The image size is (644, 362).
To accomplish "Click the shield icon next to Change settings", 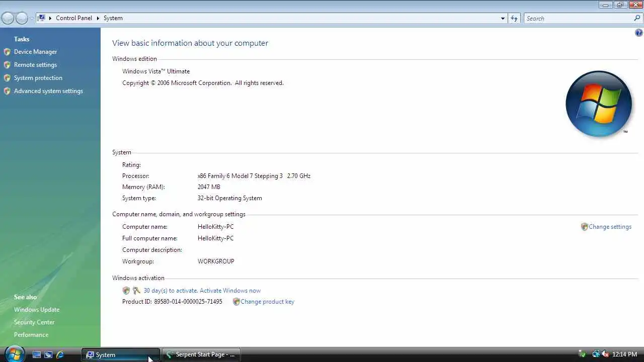I will coord(584,227).
